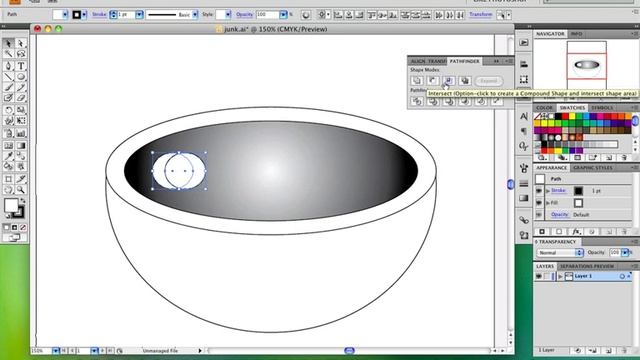Select the Paintbrush tool
640x360 pixels.
8,87
